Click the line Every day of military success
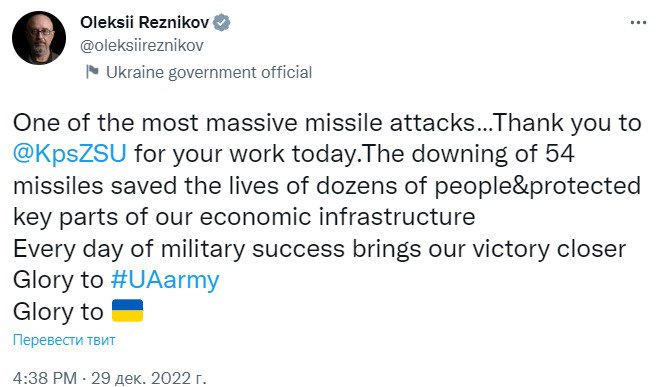The width and height of the screenshot is (662, 387). [319, 249]
